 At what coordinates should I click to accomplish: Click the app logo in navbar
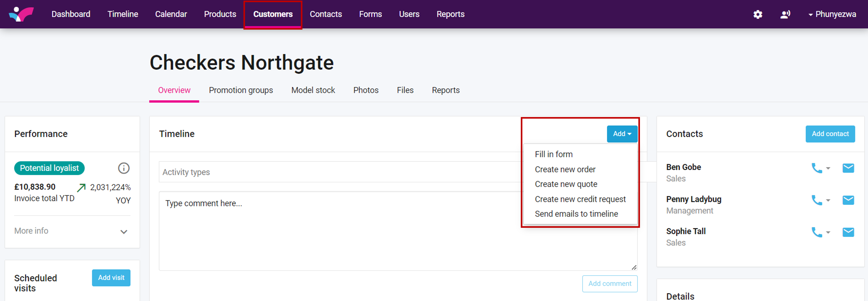coord(21,14)
